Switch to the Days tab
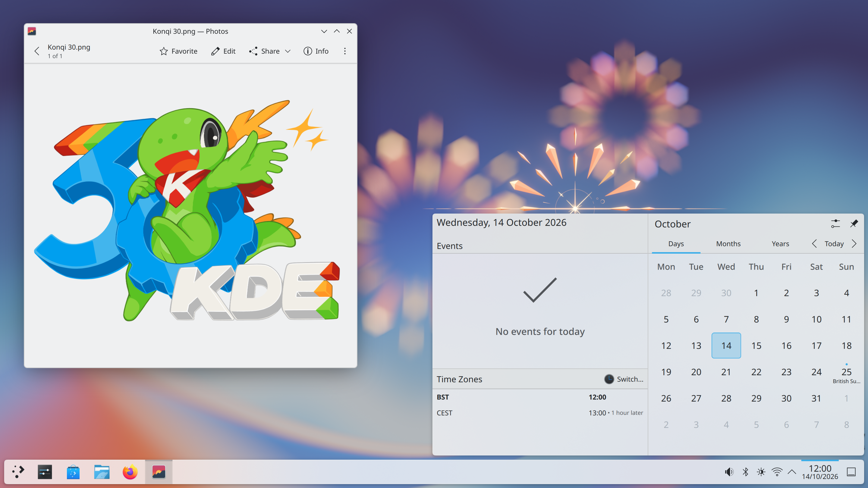Screen dimensions: 868x488 676,243
